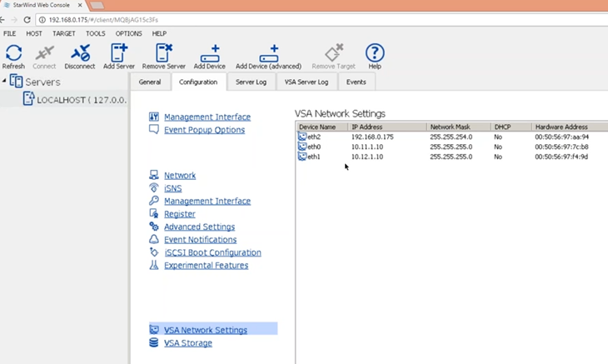Open the top Management Interface link
This screenshot has height=364, width=608.
(207, 117)
